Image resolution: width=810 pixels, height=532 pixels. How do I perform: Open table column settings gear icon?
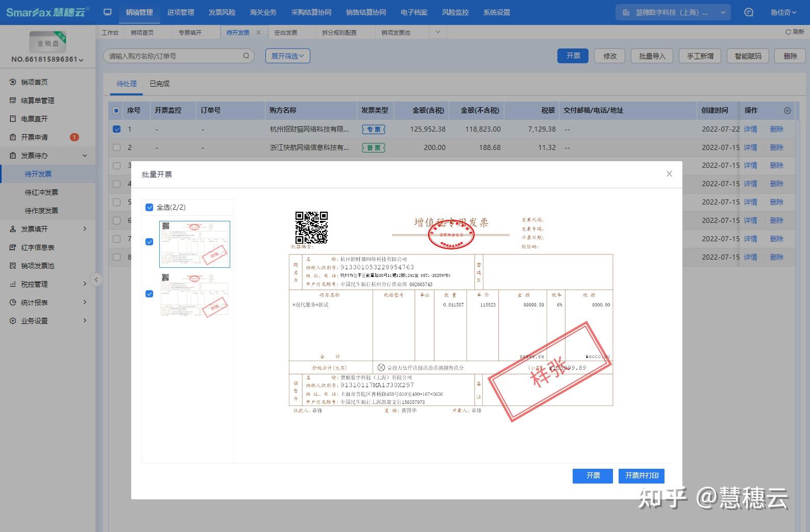(787, 111)
